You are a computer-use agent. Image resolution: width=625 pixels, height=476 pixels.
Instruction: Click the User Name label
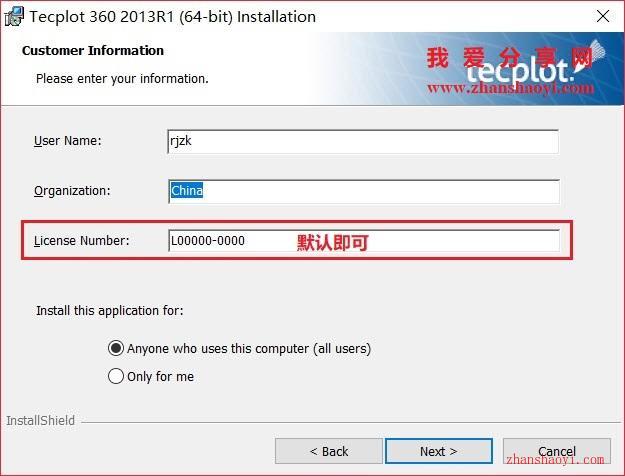[68, 141]
